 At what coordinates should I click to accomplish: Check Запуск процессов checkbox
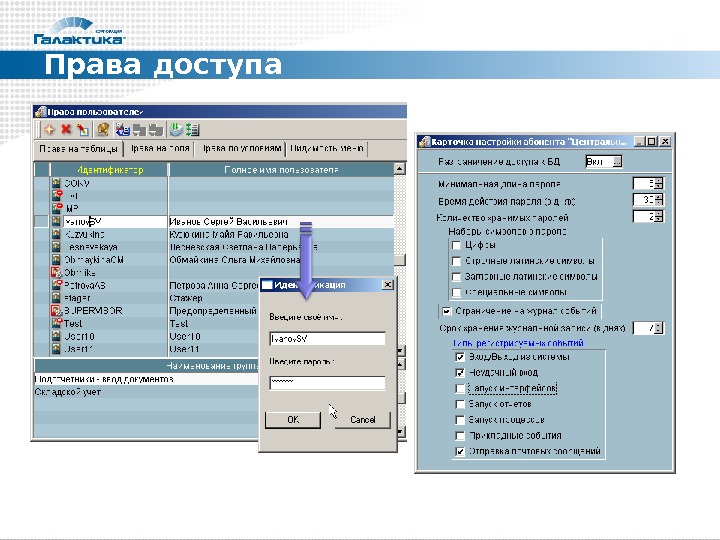coord(460,420)
